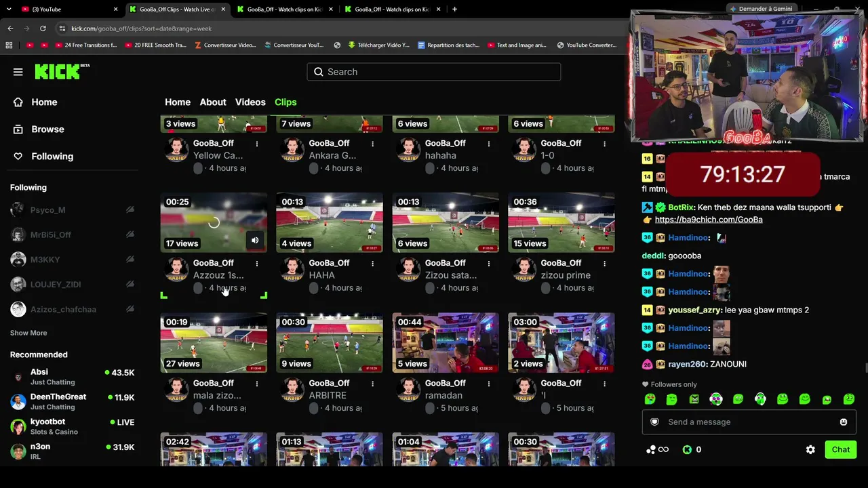Click the green Kick logo
Screen dimensions: 868x488
click(x=62, y=71)
